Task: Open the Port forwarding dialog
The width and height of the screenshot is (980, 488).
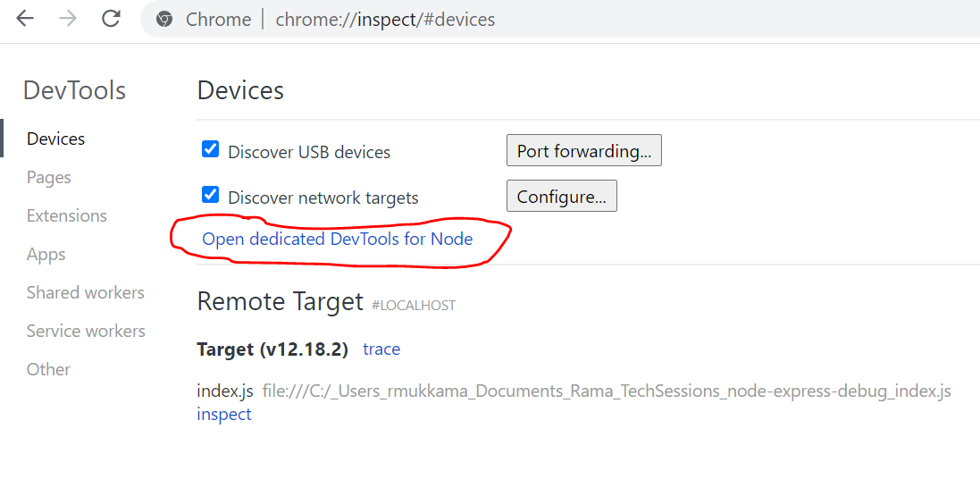Action: [583, 151]
